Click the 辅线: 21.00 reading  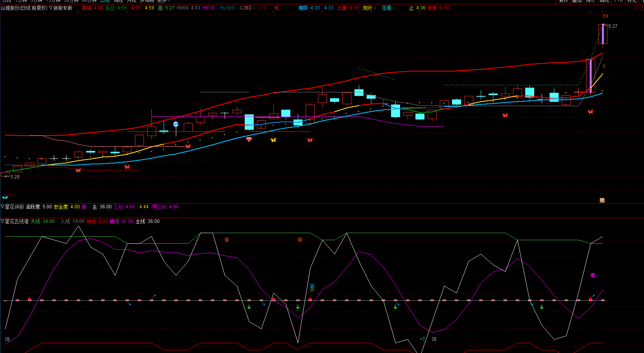pyautogui.click(x=122, y=222)
